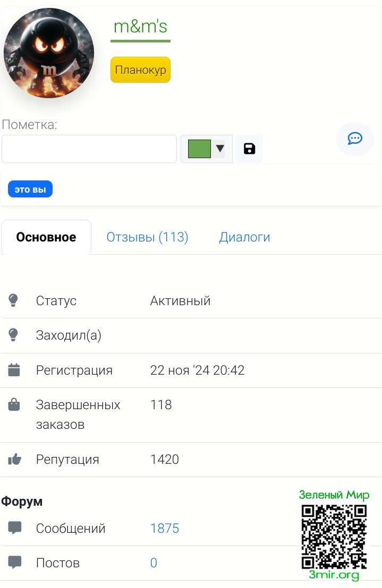Open the Отзывы (113) tab
This screenshot has width=382, height=588.
point(147,237)
